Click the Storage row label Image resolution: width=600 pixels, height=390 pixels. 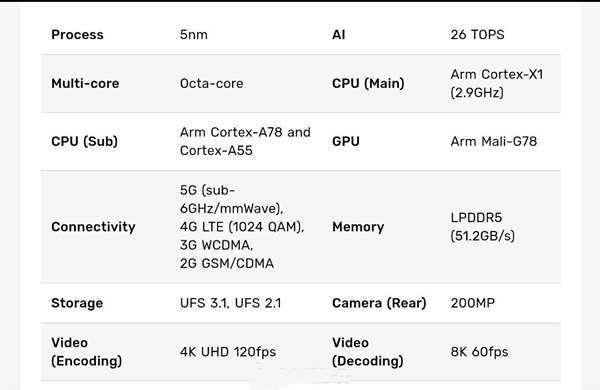coord(77,303)
